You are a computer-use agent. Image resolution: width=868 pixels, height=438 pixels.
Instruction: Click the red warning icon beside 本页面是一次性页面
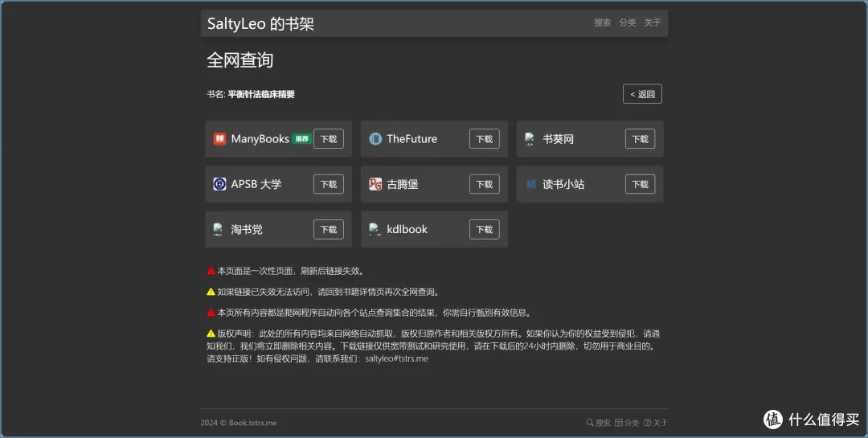[x=211, y=271]
